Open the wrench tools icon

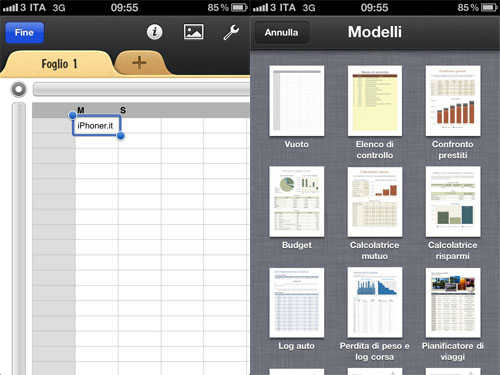[x=231, y=32]
